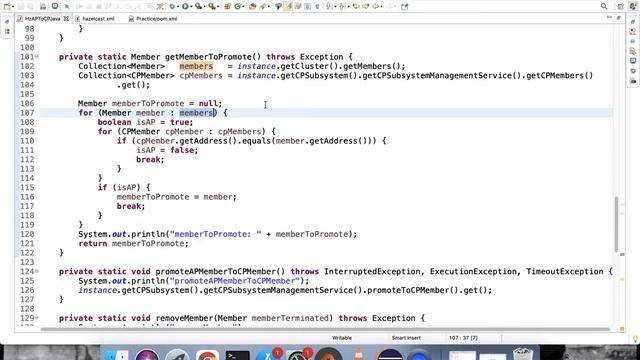Click the New wizard toolbar icon
The width and height of the screenshot is (640, 360).
7,7
